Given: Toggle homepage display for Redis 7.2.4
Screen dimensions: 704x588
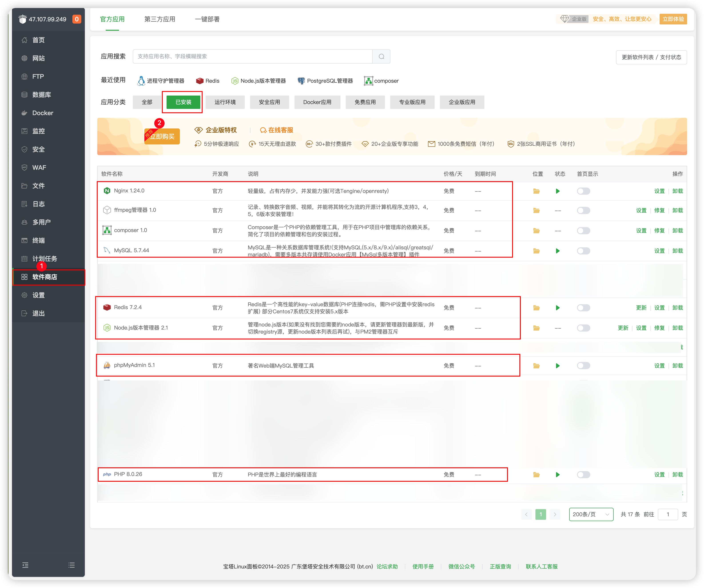Looking at the screenshot, I should tap(583, 308).
